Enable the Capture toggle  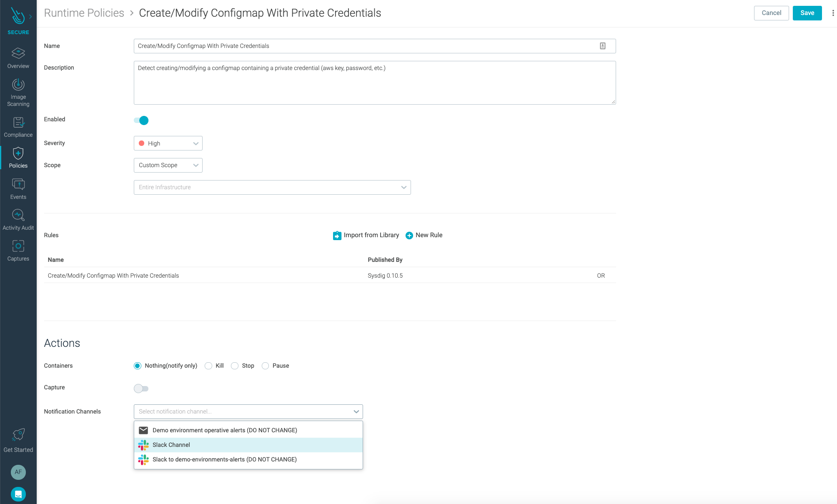141,388
